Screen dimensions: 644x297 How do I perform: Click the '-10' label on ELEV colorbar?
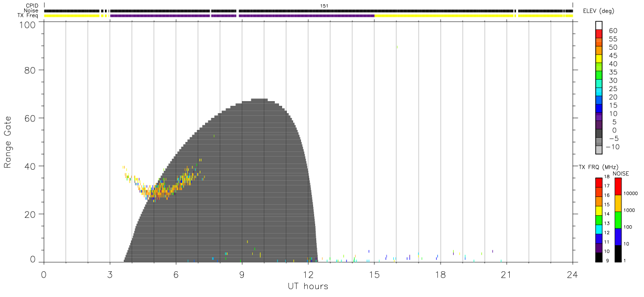tap(611, 147)
